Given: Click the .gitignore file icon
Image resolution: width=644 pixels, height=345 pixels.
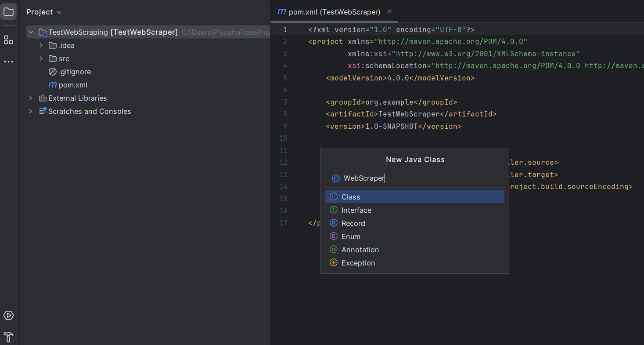Looking at the screenshot, I should point(53,72).
